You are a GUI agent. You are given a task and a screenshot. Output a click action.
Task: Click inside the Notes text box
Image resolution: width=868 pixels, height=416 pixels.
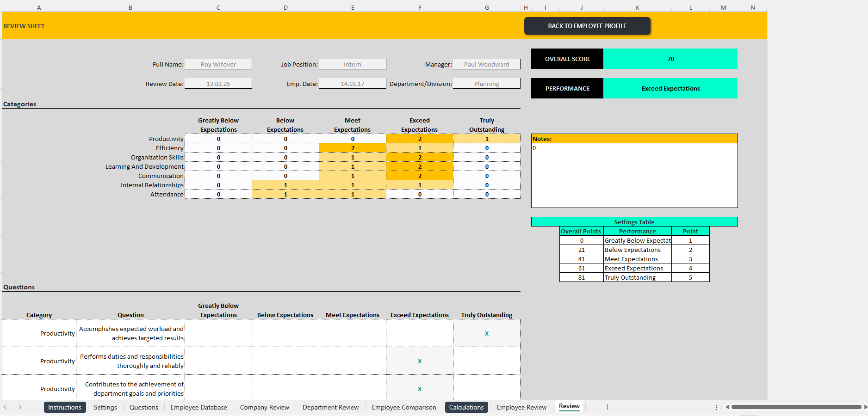[x=634, y=176]
